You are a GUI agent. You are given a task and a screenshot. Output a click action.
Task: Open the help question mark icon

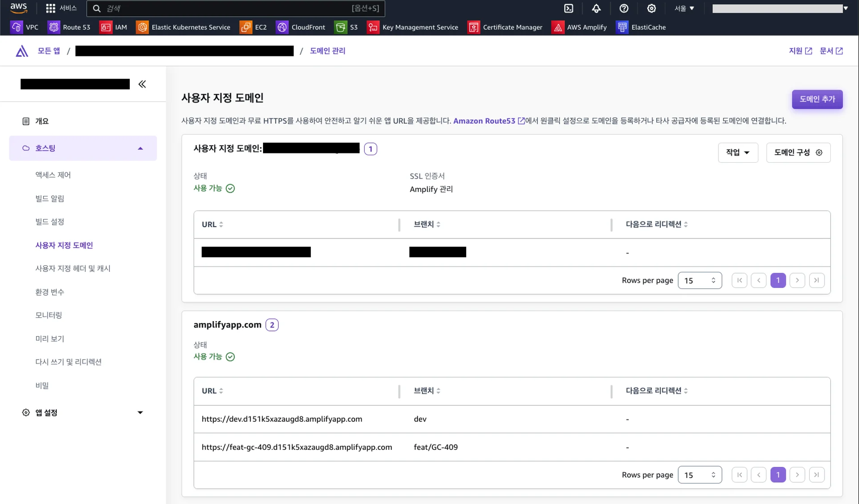click(624, 8)
